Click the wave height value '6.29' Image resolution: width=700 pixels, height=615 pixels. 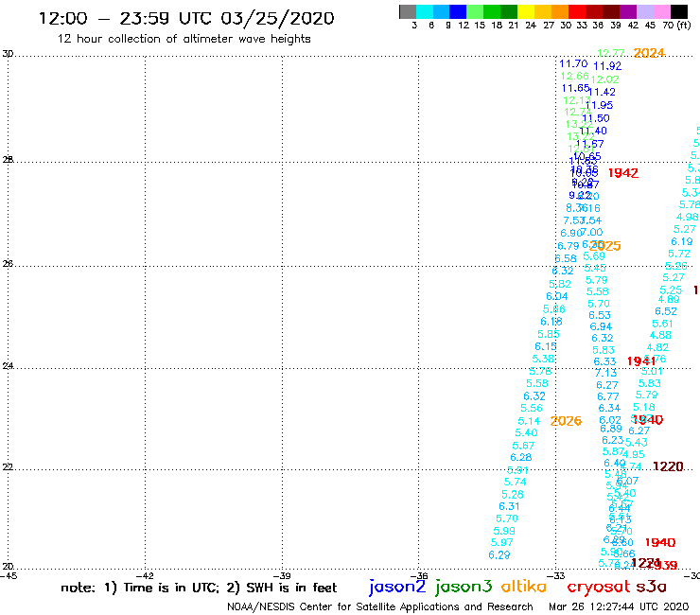click(499, 555)
